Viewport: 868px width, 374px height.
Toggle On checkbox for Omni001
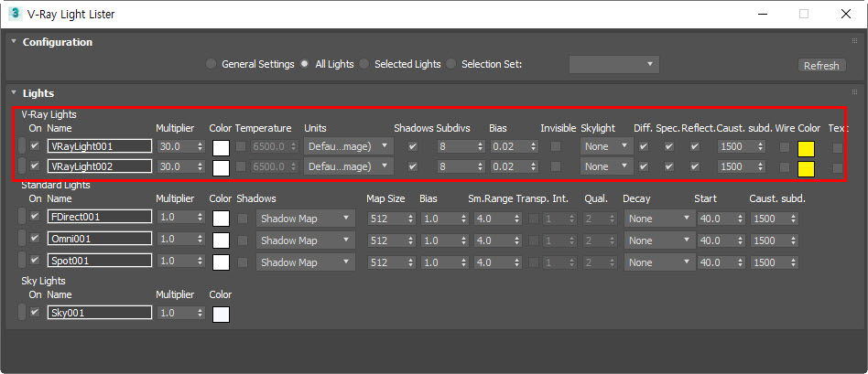click(x=36, y=238)
